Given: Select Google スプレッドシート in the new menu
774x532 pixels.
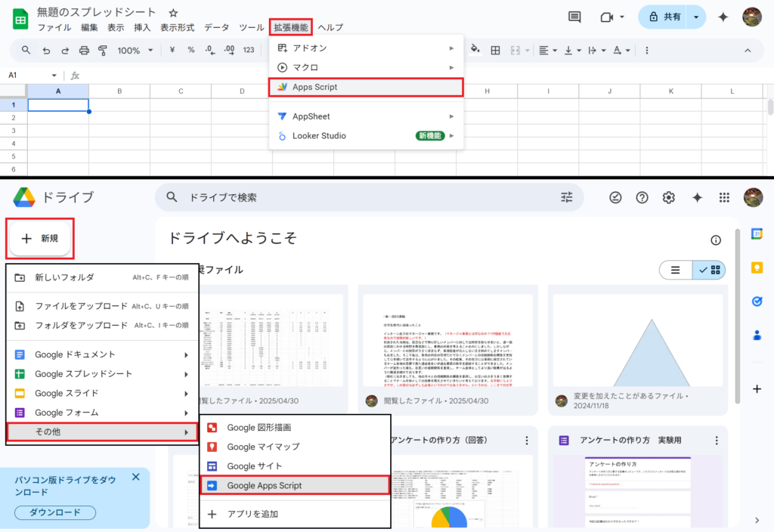Looking at the screenshot, I should (x=102, y=373).
